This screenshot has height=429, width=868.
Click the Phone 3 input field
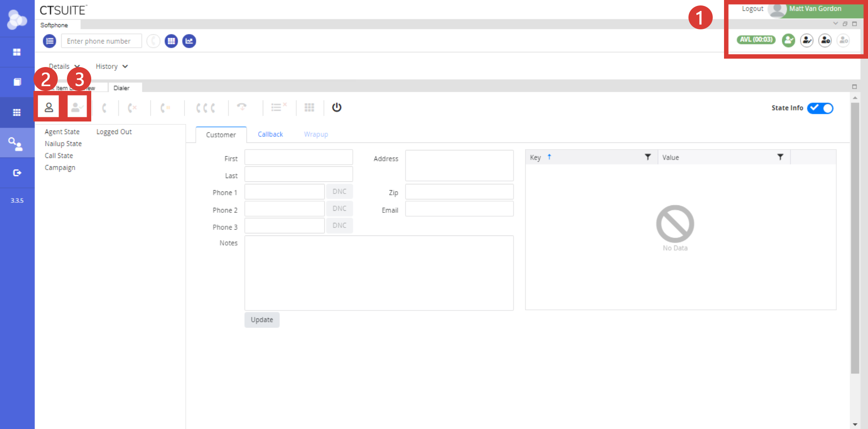285,225
